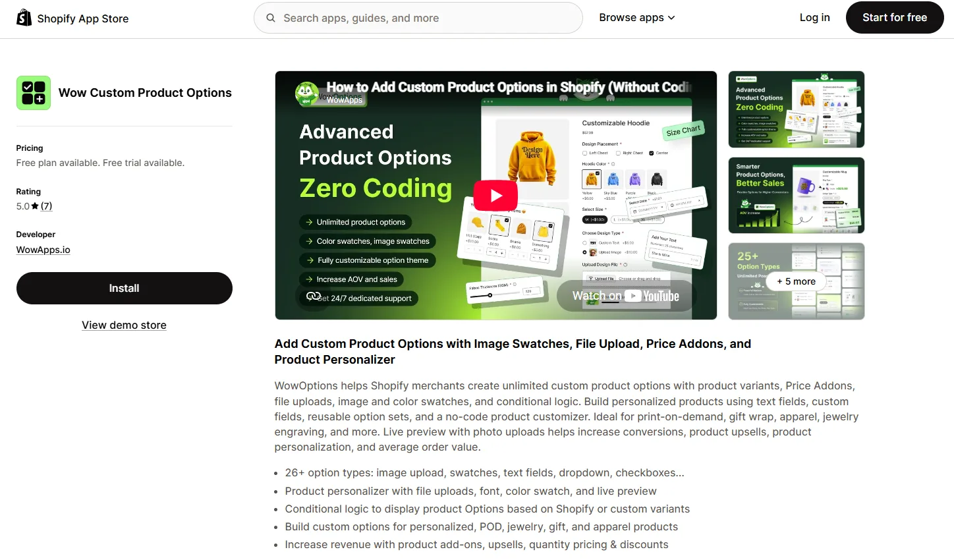Click the "26+ option types" bullet

tap(484, 473)
